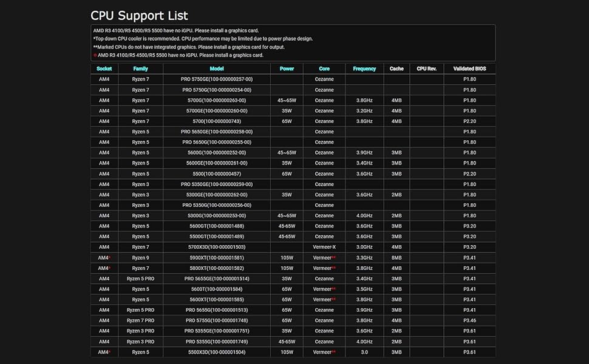The image size is (589, 364).
Task: Click the Power column header
Action: coord(287,69)
